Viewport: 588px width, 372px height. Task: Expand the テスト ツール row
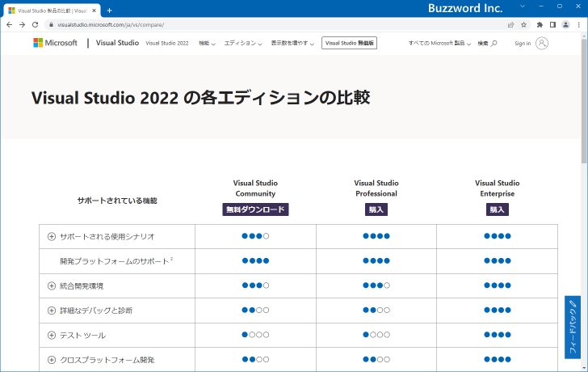click(52, 336)
